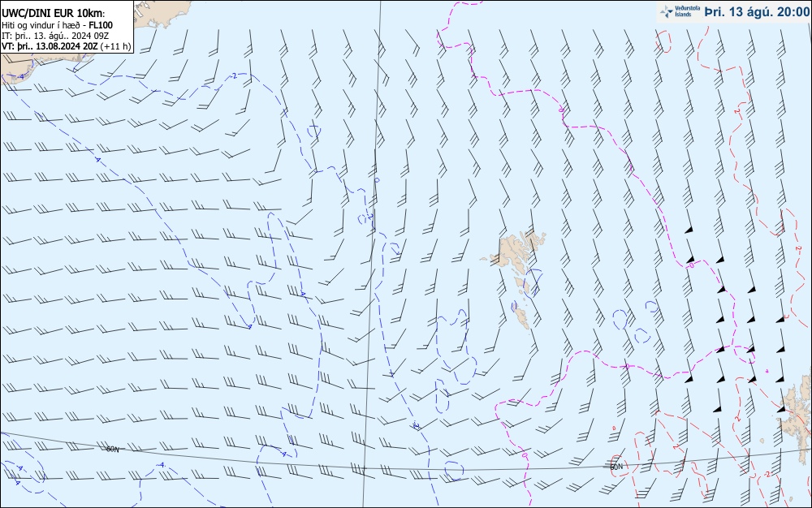
Task: Click the 'IT: þri.. 13. ágú.. 2024 09Z' line
Action: coord(55,36)
